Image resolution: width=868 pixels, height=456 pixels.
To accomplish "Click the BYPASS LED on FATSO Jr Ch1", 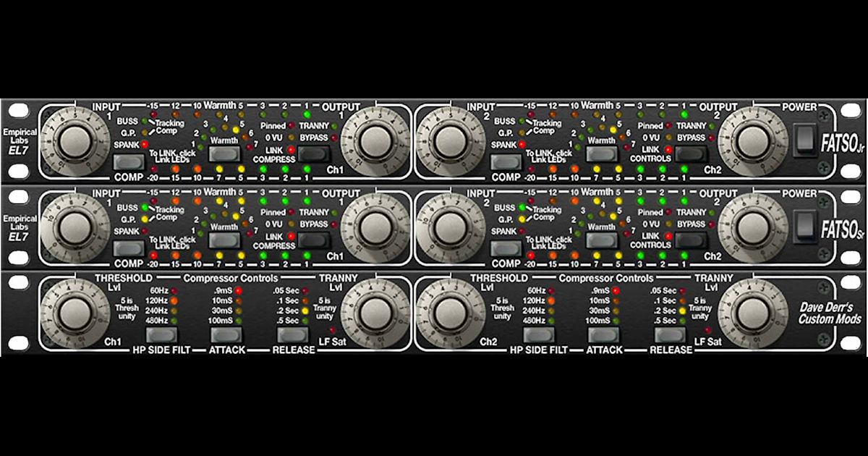I will tap(334, 138).
